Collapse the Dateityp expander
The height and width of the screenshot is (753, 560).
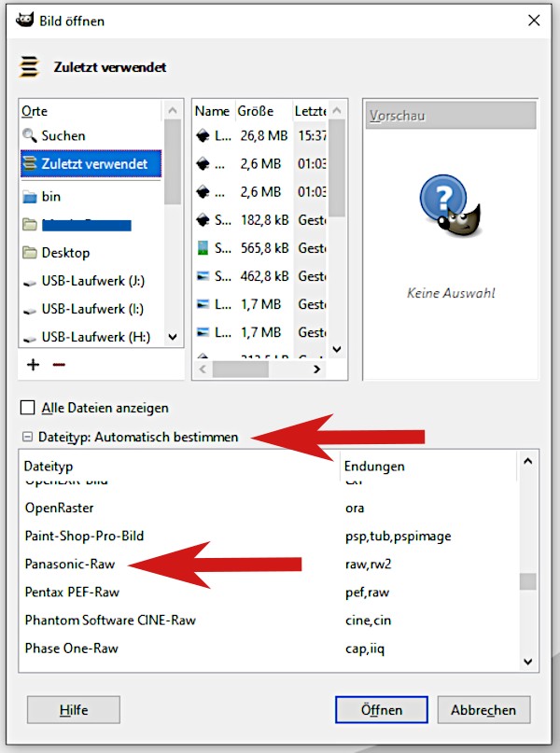[28, 437]
